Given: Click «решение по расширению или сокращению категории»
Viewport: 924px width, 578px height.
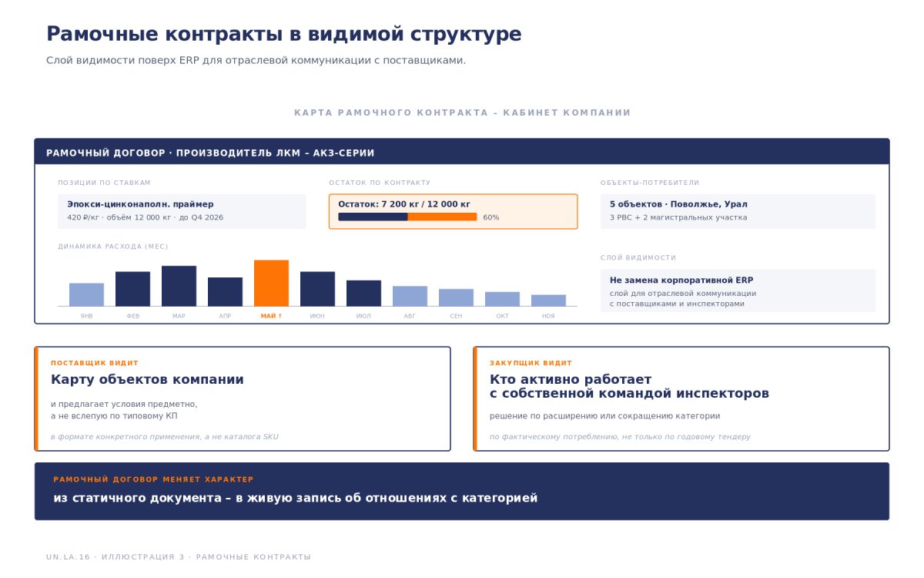Looking at the screenshot, I should coord(605,416).
